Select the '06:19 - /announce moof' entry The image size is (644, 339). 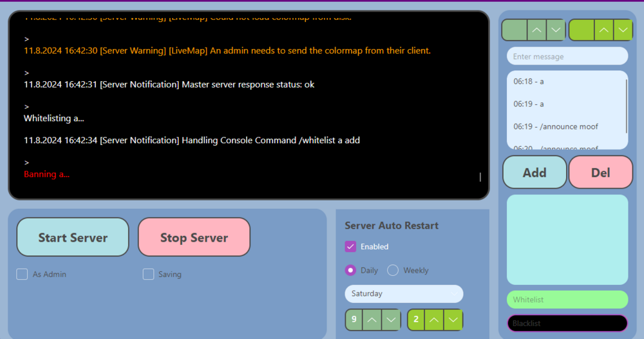pos(556,126)
